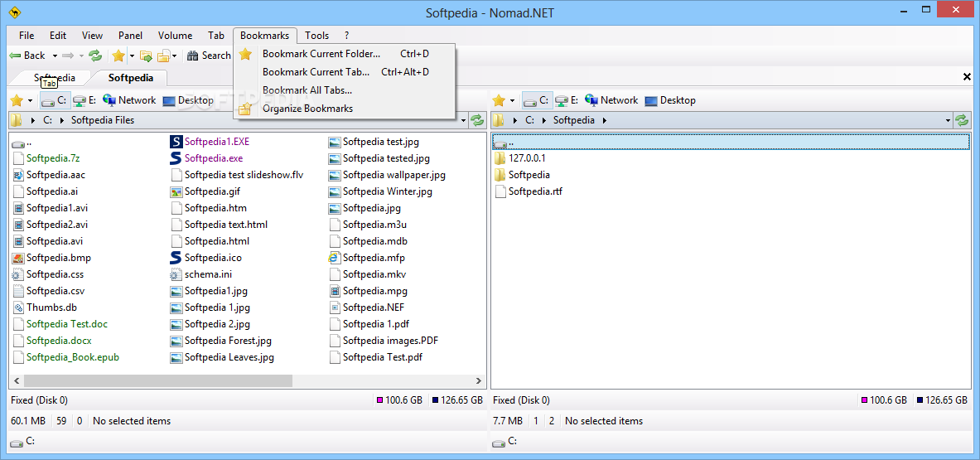
Task: Select the Thumbs.db file
Action: (x=45, y=307)
